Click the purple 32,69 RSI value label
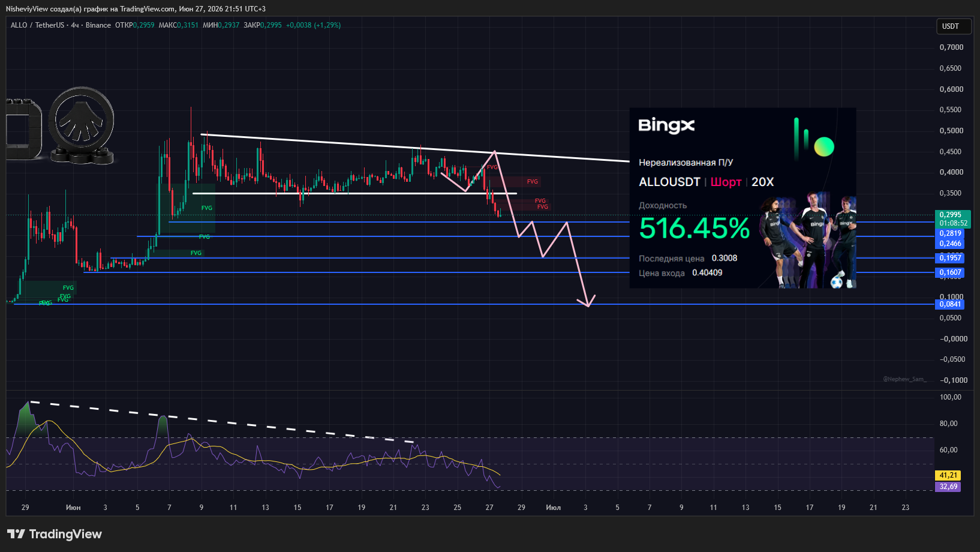This screenshot has width=980, height=552. (948, 487)
